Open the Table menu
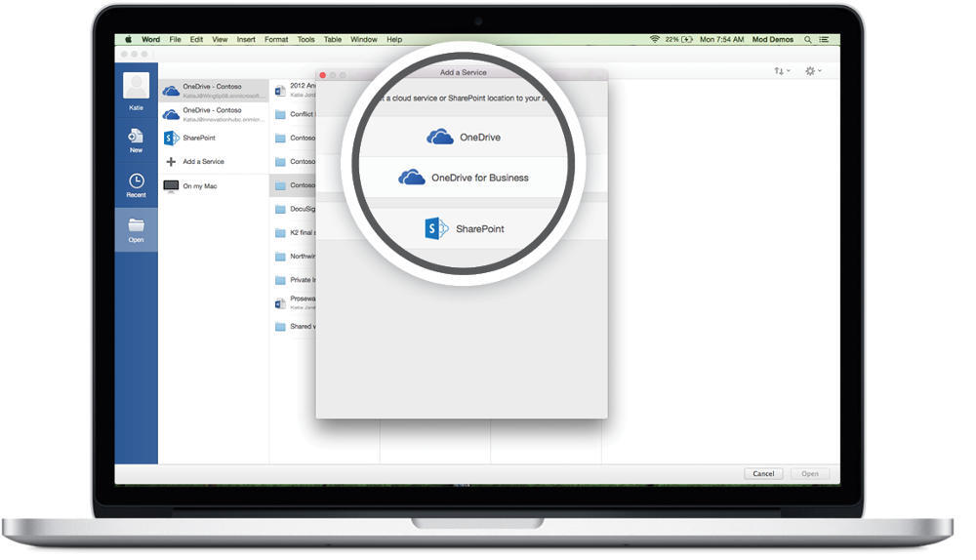The width and height of the screenshot is (976, 560). tap(333, 39)
